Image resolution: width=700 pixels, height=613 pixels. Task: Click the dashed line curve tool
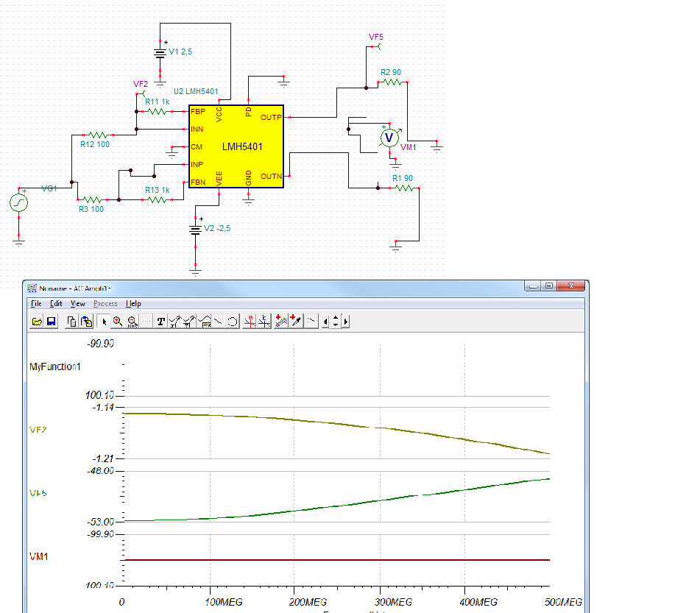(311, 322)
